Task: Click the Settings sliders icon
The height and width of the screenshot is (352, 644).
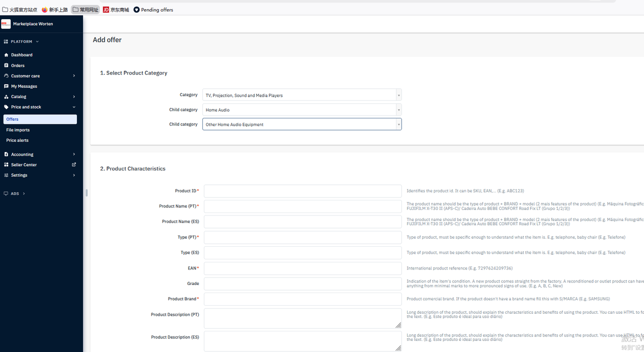Action: pos(6,175)
